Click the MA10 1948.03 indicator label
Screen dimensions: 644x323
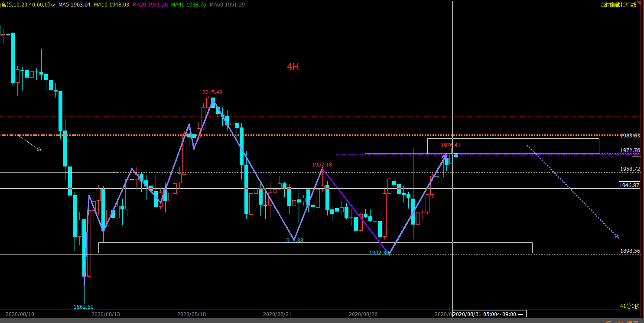111,5
